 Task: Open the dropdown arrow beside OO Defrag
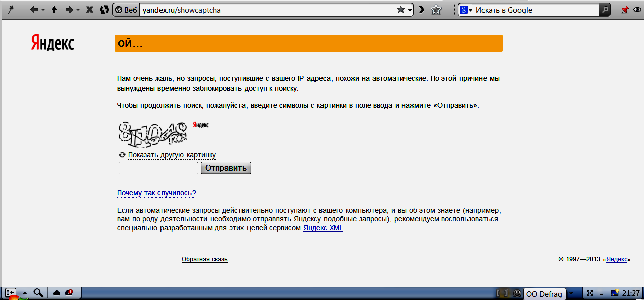[x=571, y=294]
